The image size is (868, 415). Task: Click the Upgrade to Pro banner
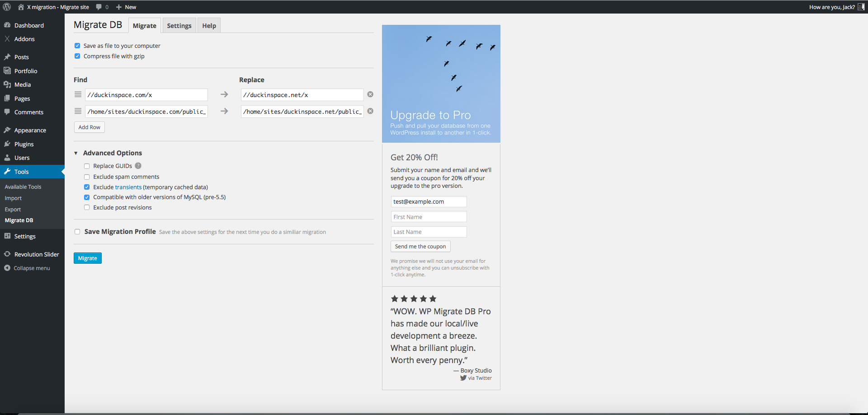[x=441, y=84]
